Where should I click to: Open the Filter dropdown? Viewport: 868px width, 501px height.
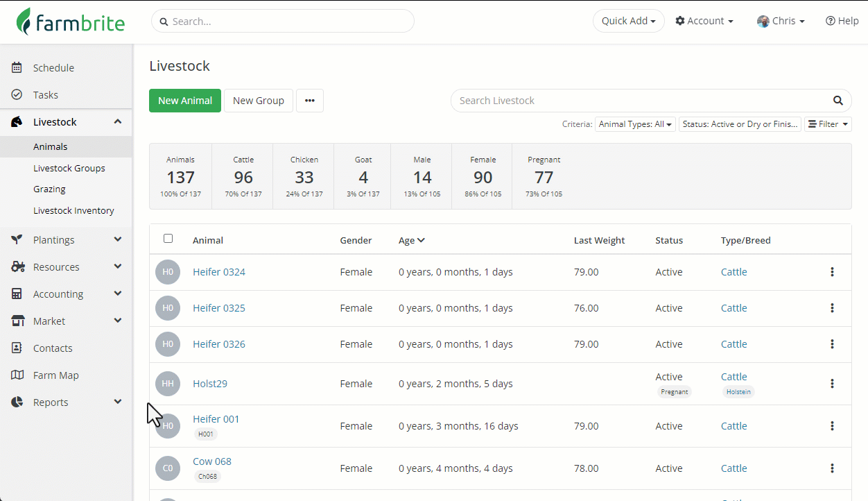828,124
